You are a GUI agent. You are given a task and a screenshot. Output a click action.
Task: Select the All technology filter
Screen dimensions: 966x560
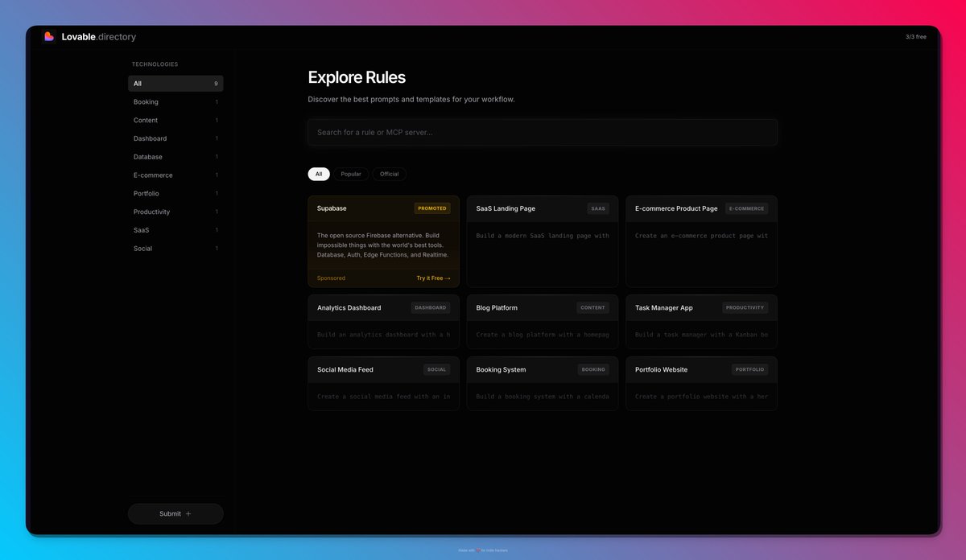175,84
